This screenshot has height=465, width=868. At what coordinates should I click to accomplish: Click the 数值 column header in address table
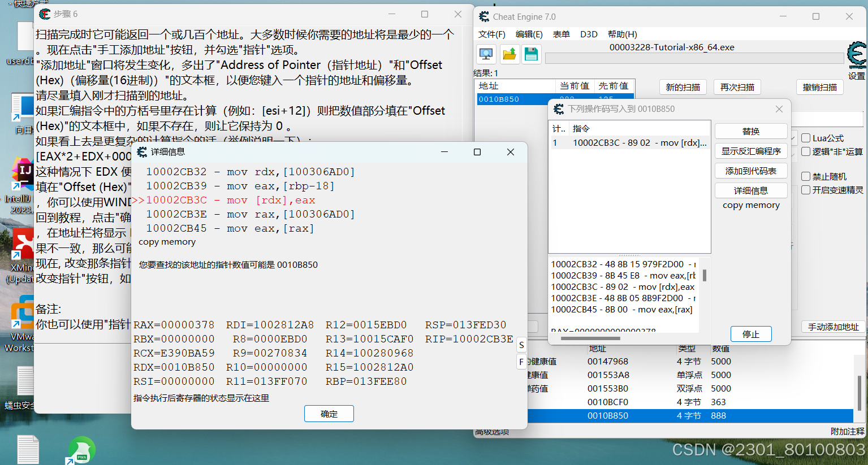[720, 349]
